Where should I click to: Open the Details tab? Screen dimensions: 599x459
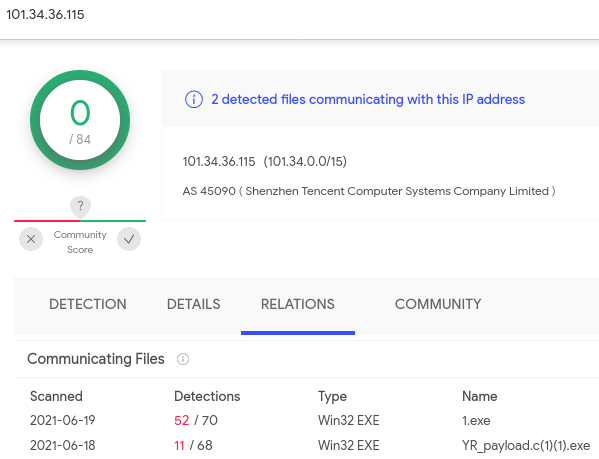194,304
